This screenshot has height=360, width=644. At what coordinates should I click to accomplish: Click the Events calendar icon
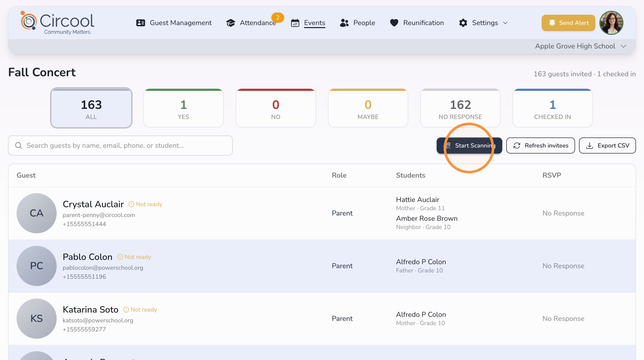[x=295, y=23]
